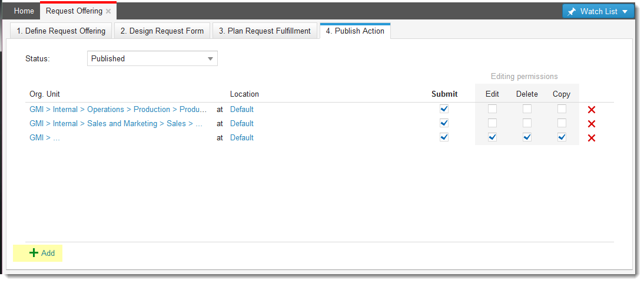Remove the Sales and Marketing org unit row
Screen dimensions: 644x283
592,124
